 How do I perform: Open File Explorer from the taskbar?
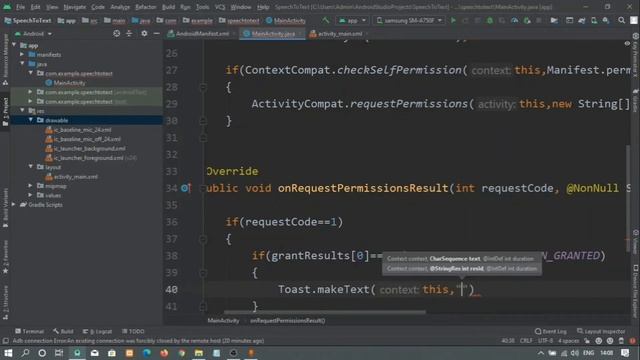click(x=199, y=353)
